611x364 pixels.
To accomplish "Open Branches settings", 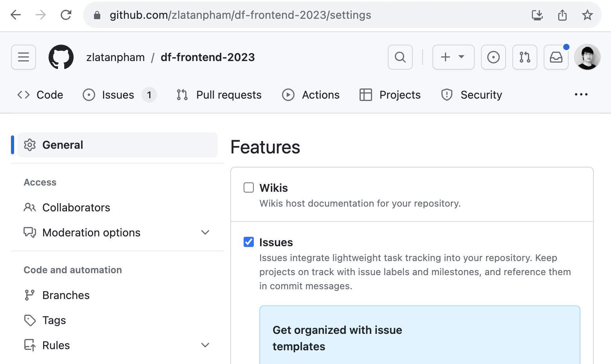I will (x=117, y=295).
